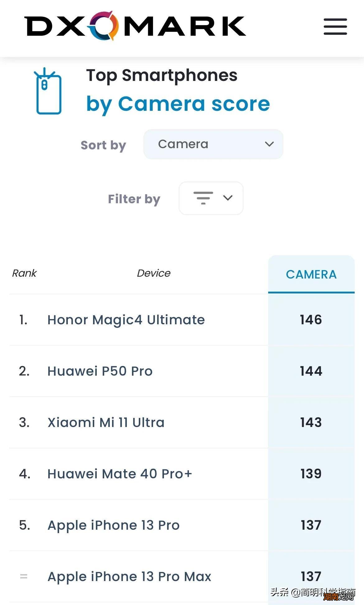The height and width of the screenshot is (605, 364).
Task: Expand the Sort by dropdown chevron
Action: click(x=269, y=144)
